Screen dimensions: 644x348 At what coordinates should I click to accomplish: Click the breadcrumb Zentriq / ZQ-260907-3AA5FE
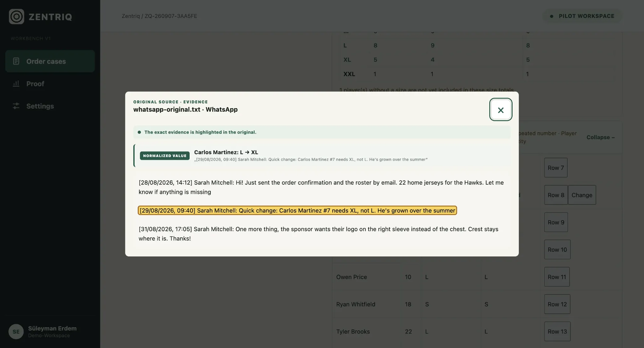[159, 16]
